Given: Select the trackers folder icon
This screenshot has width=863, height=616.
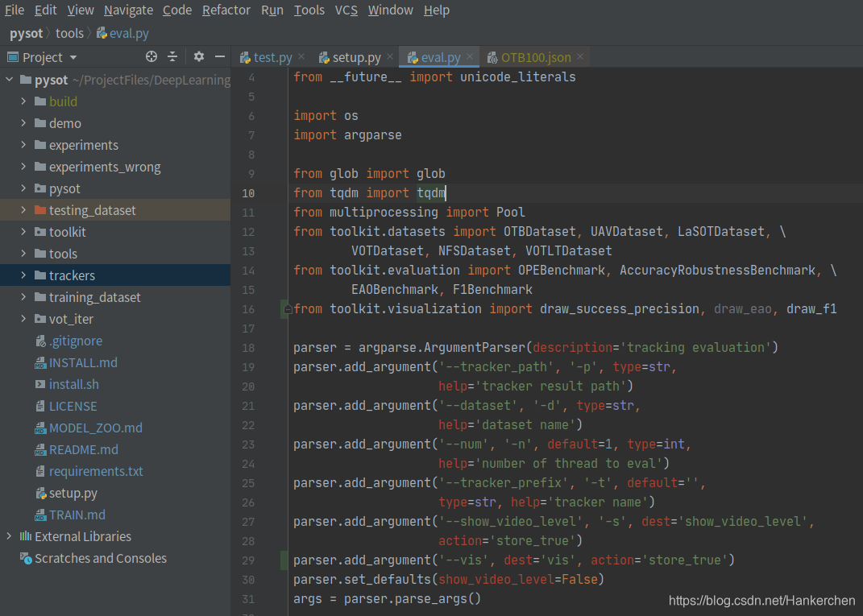Looking at the screenshot, I should (40, 275).
